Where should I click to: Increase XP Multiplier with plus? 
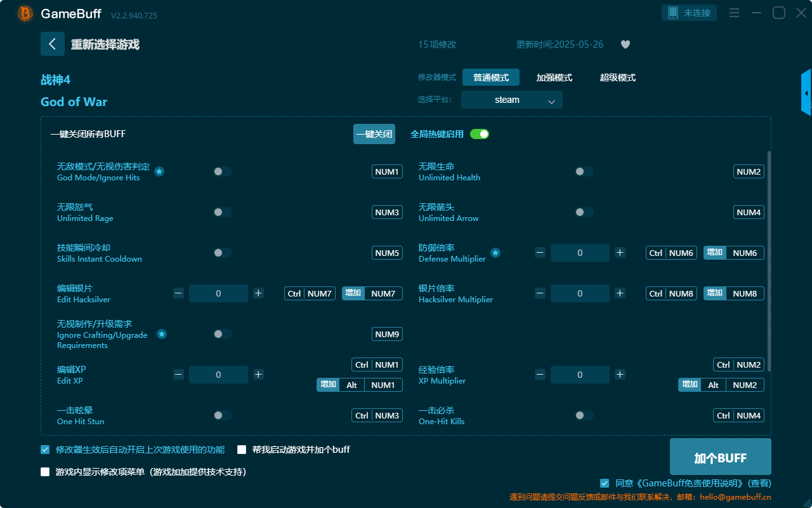pyautogui.click(x=620, y=375)
